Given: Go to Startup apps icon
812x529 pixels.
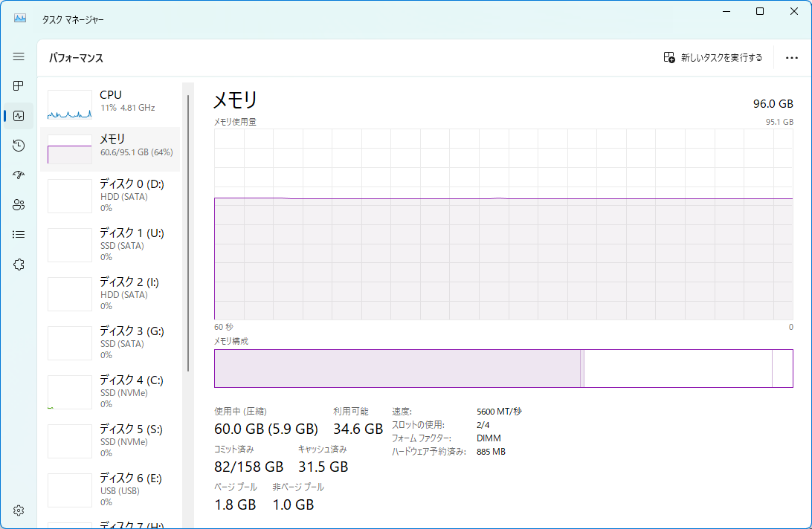Looking at the screenshot, I should 19,175.
